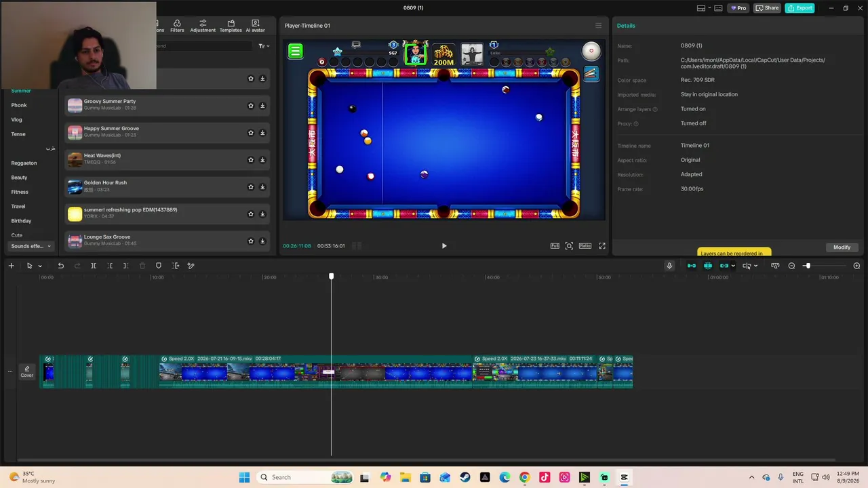
Task: Click the Export button
Action: pyautogui.click(x=800, y=8)
